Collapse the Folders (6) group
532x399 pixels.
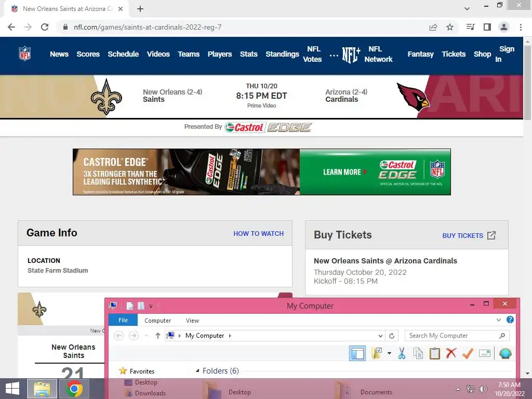point(197,371)
